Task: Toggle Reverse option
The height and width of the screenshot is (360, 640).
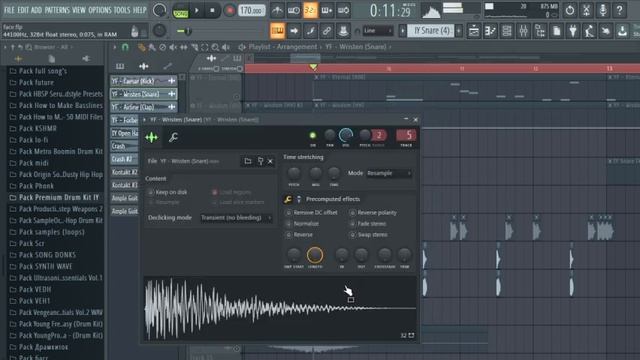Action: (x=299, y=235)
